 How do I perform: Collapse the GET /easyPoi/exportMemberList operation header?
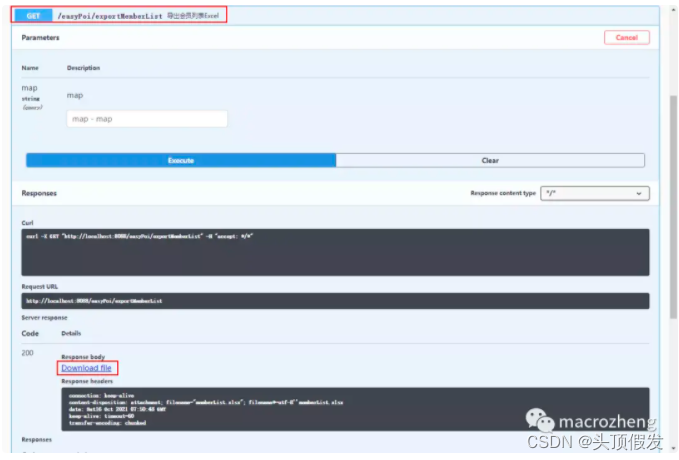pyautogui.click(x=336, y=16)
